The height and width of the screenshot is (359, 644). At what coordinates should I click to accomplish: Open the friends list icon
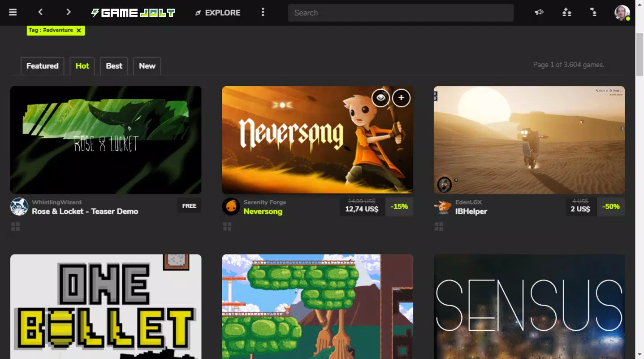[567, 13]
